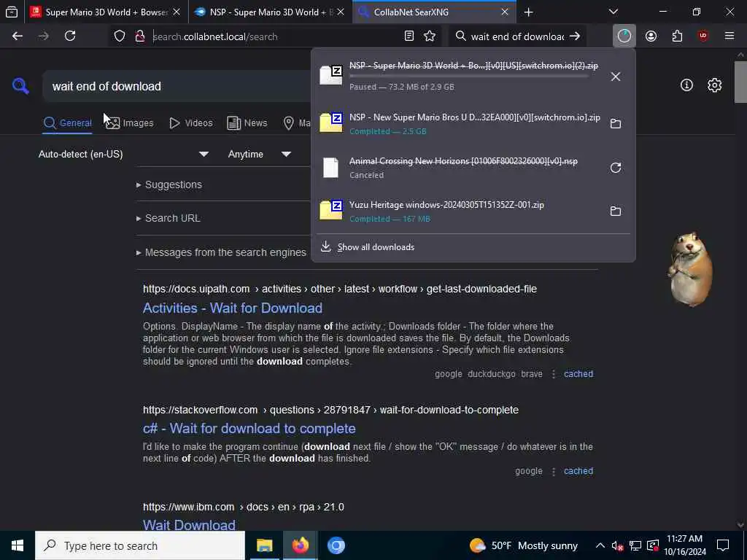
Task: Open c# - Wait for download to complete result
Action: click(249, 429)
